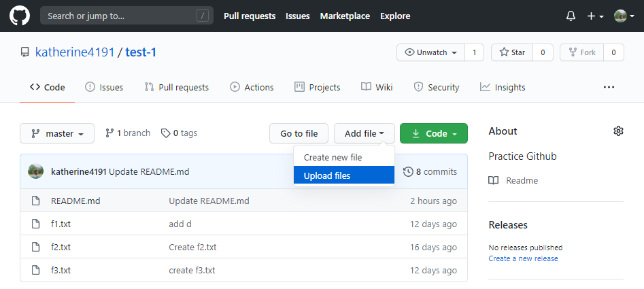
Task: Select Upload files menu item
Action: (x=344, y=175)
